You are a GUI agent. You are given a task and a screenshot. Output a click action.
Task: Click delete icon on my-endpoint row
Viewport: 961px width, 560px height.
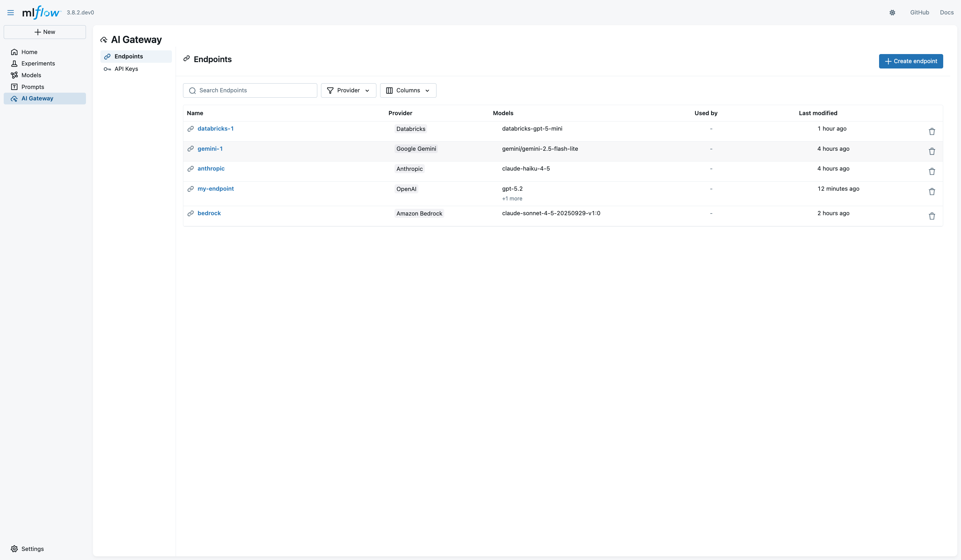point(932,191)
